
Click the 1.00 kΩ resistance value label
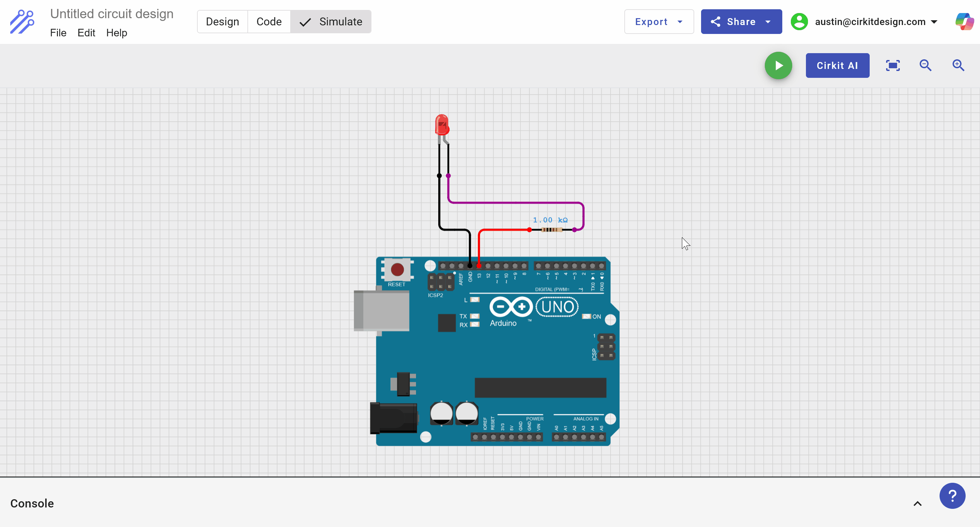click(x=550, y=220)
